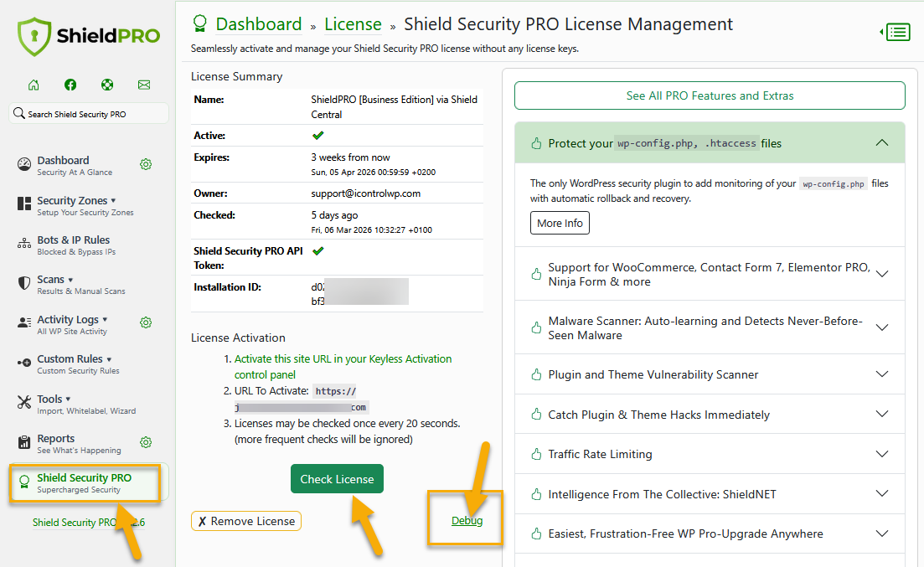Click the Reports clipboard icon

[x=24, y=442]
